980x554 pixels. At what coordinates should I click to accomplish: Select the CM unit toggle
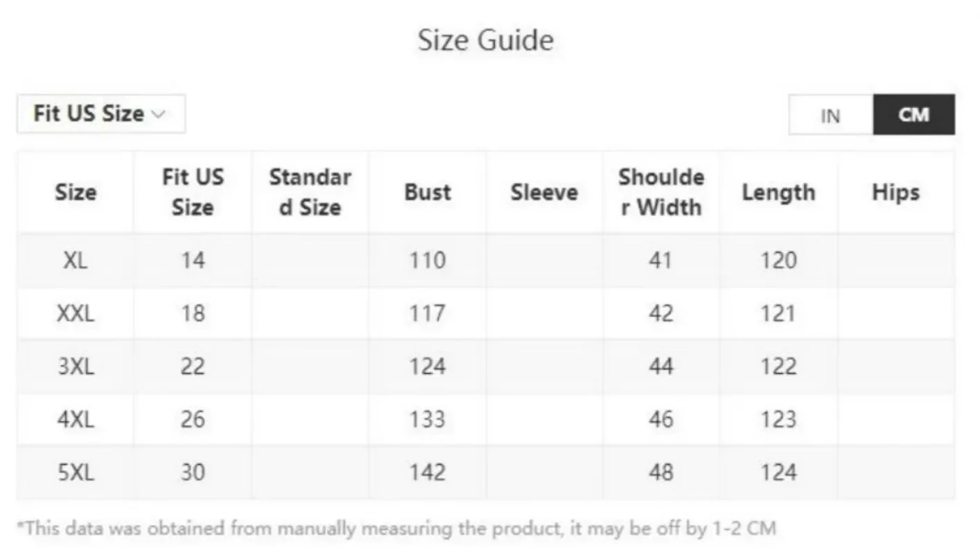pos(913,115)
